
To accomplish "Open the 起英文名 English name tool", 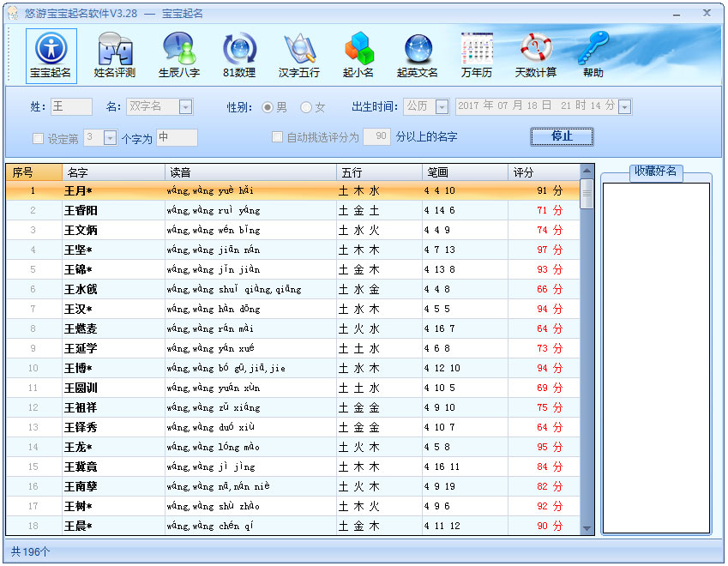I will pos(418,55).
